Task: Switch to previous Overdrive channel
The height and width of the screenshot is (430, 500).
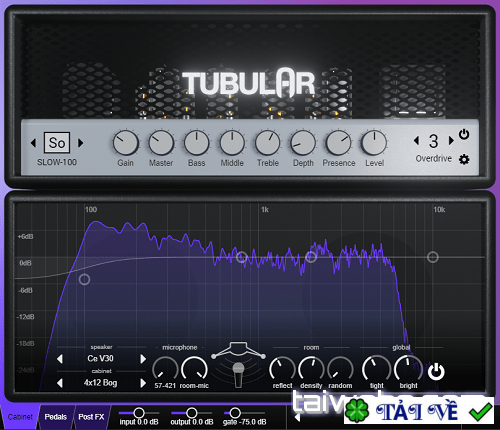Action: pyautogui.click(x=416, y=140)
